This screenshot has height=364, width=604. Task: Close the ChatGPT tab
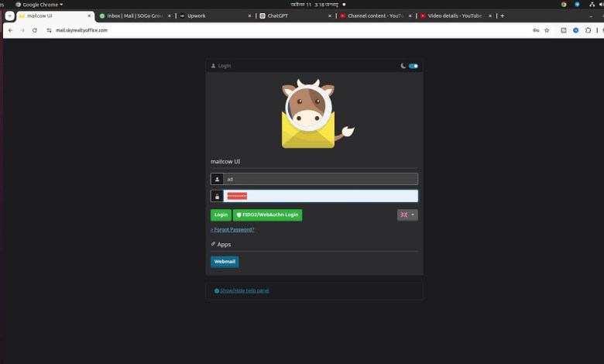[x=330, y=15]
